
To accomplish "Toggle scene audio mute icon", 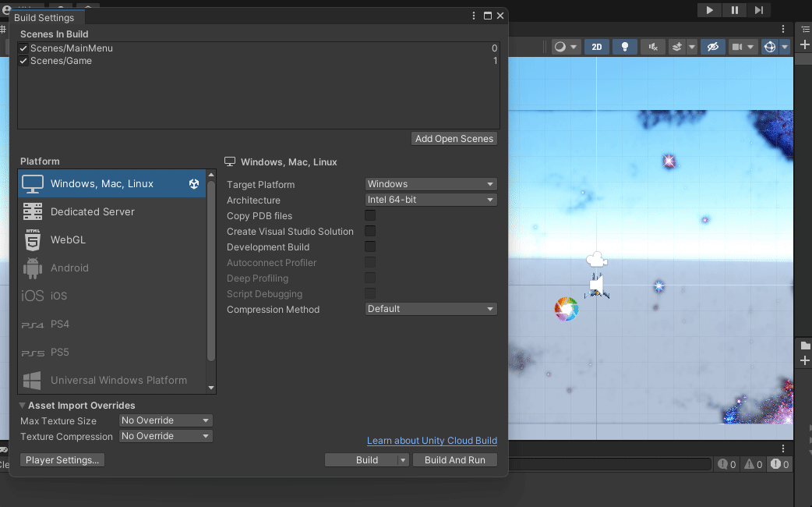I will (x=653, y=46).
